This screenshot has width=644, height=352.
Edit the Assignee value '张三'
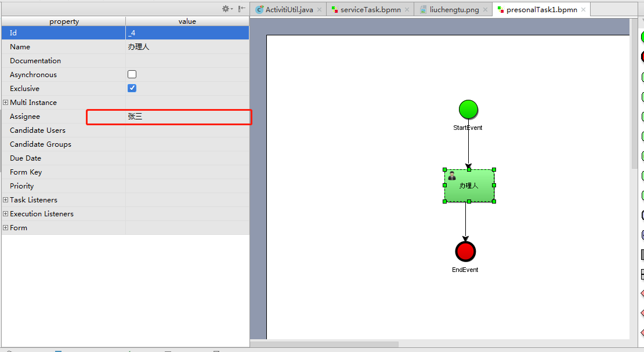187,117
